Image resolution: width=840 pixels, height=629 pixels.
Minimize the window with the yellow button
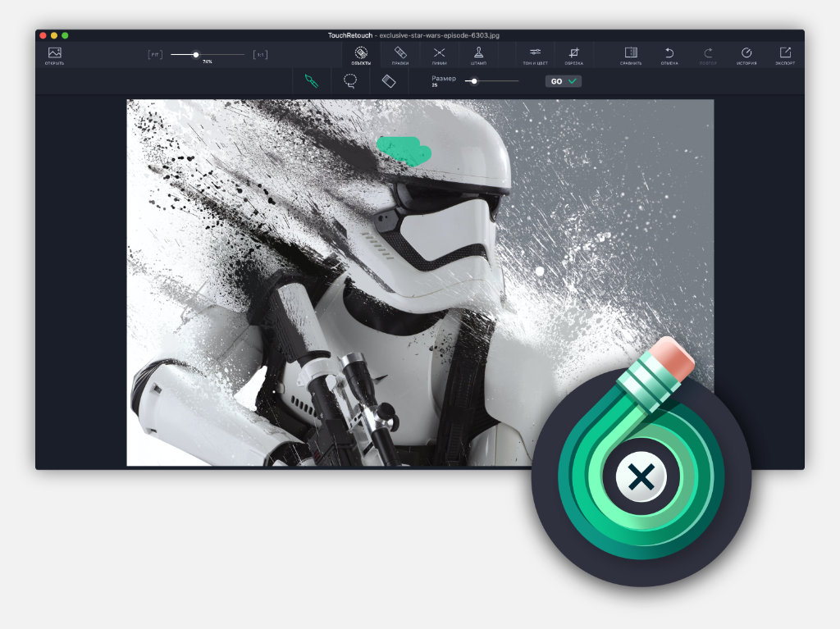coord(53,35)
